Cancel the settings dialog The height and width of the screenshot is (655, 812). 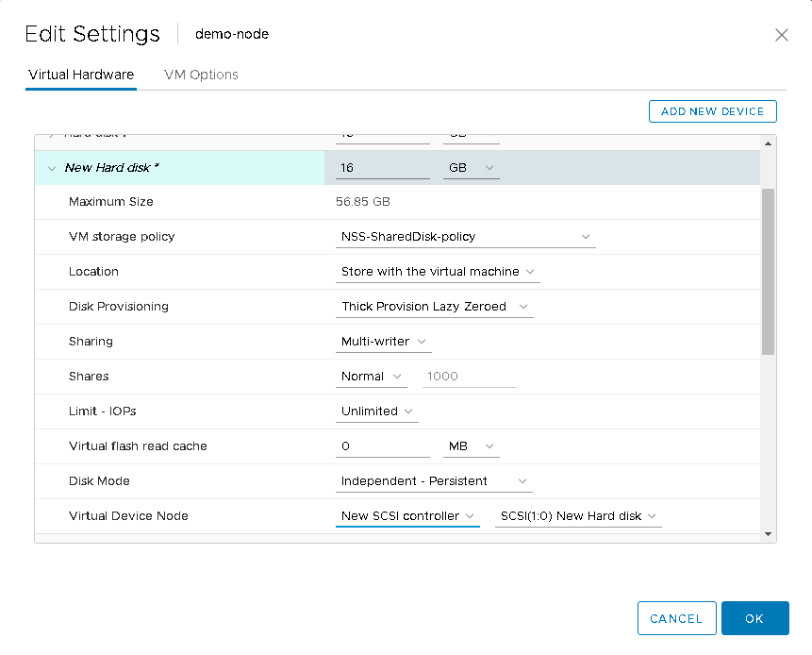pyautogui.click(x=676, y=618)
